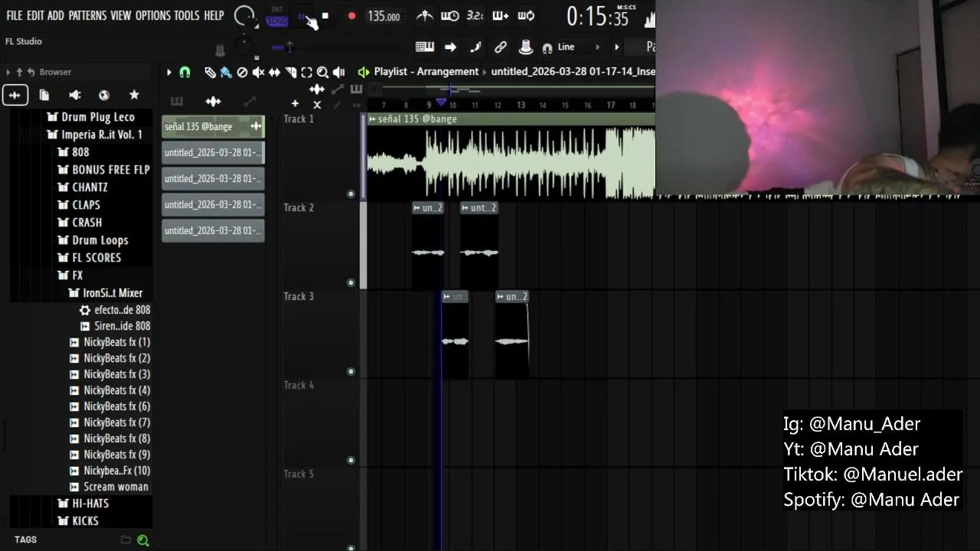The height and width of the screenshot is (551, 980).
Task: Toggle loop recording icon
Action: tap(526, 16)
